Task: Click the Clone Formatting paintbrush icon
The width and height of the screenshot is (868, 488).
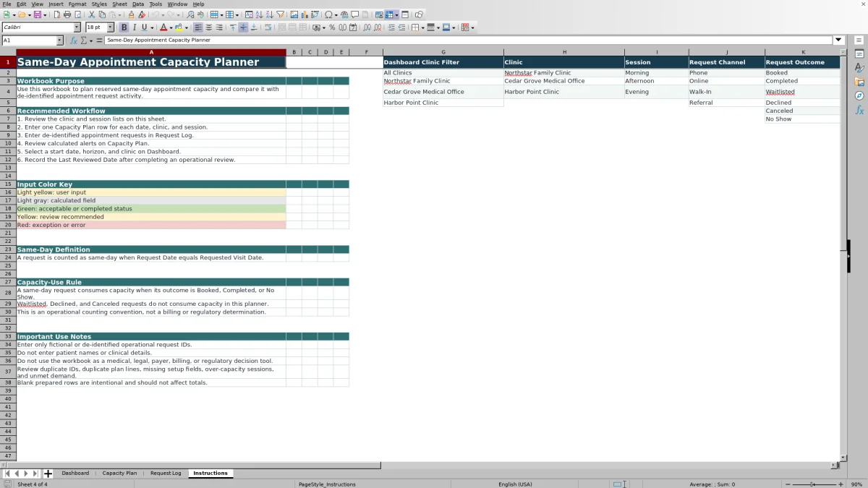Action: point(131,14)
